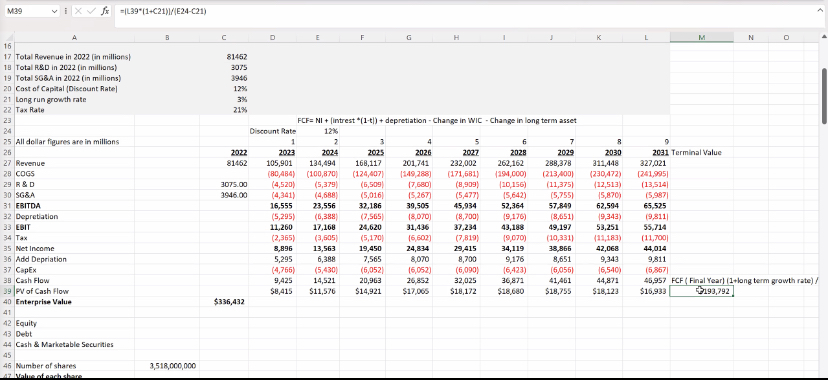Select the FCF formula description in row 23

[437, 120]
